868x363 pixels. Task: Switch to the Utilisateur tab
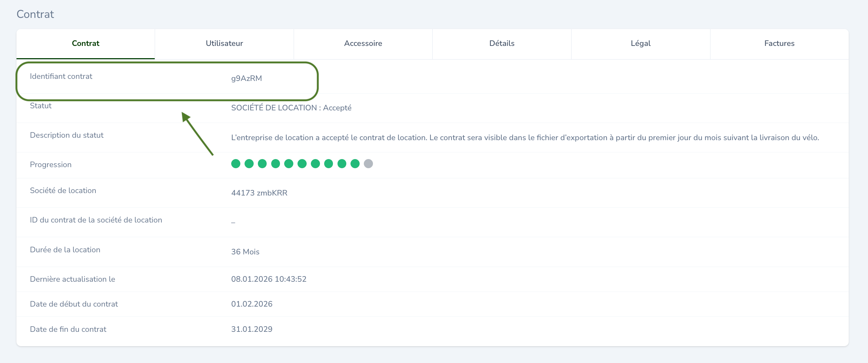224,43
